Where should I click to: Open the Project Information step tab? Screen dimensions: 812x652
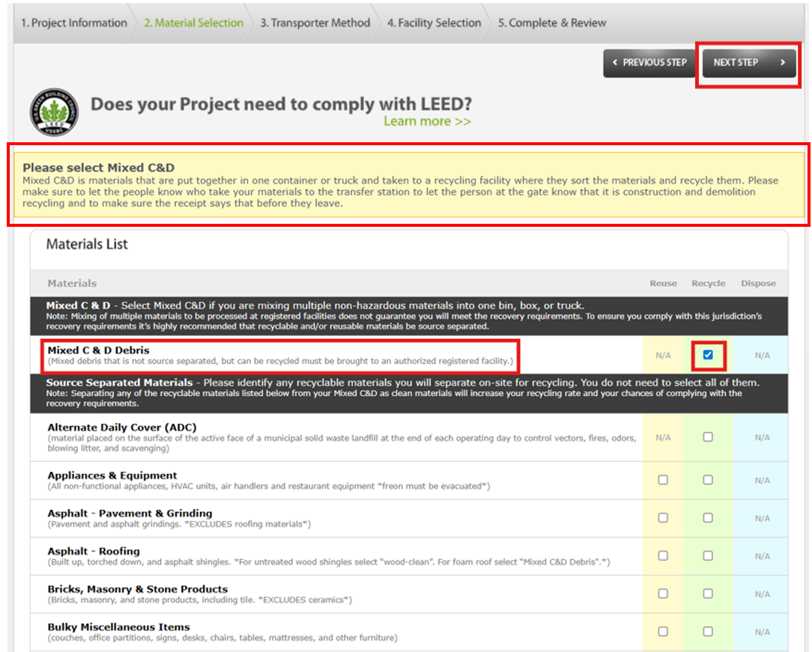coord(73,22)
